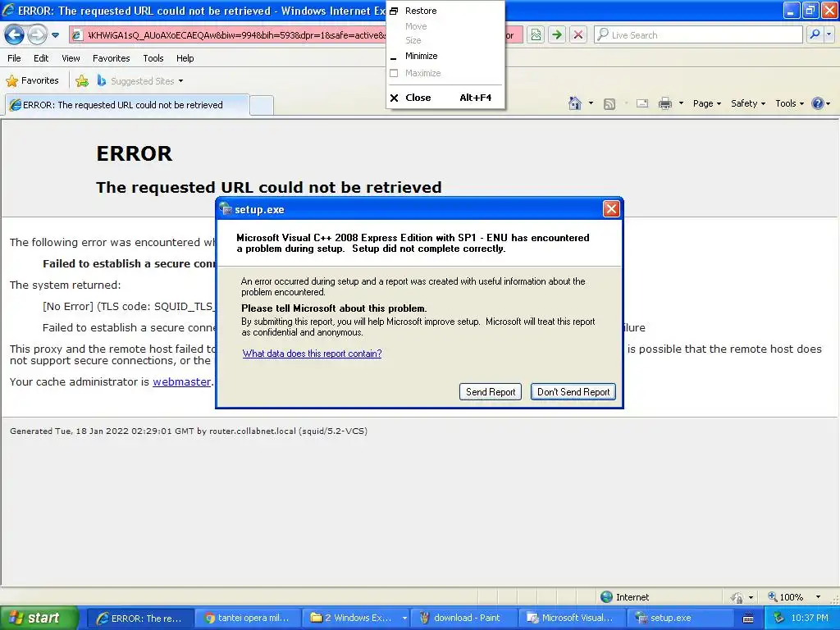The width and height of the screenshot is (840, 630).
Task: Choose Close Alt+F4 from system menu
Action: pos(445,98)
